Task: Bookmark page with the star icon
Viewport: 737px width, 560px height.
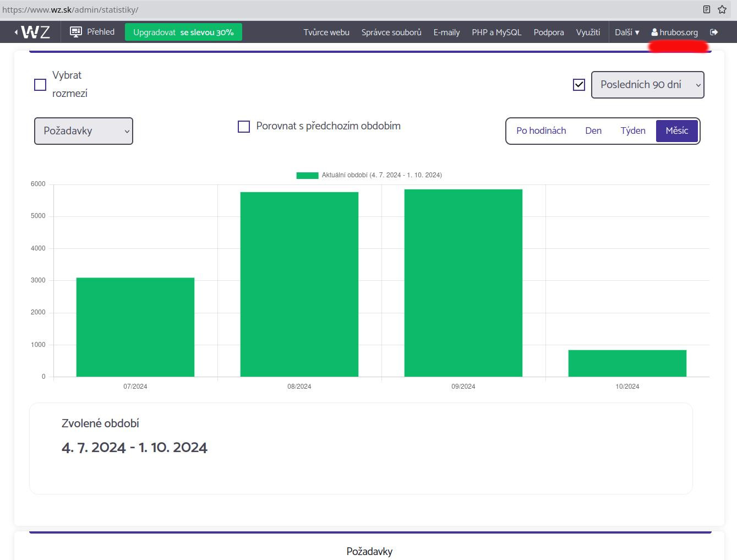Action: [x=722, y=9]
